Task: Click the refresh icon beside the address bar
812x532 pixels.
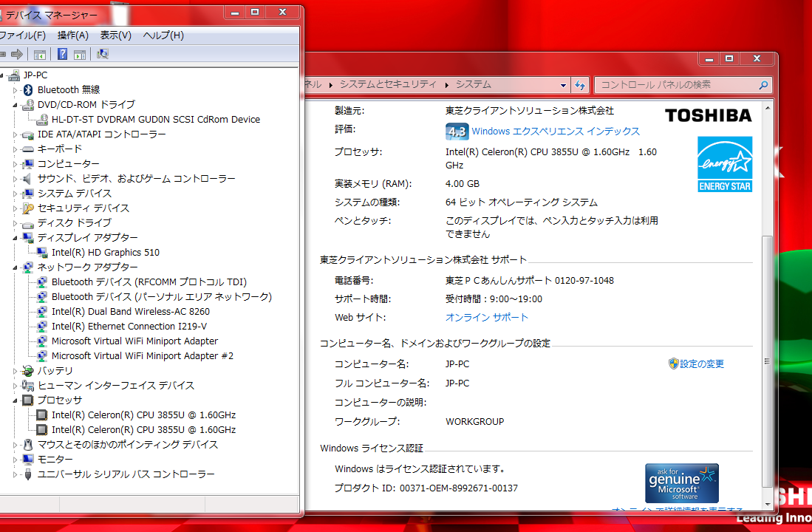Action: tap(580, 85)
